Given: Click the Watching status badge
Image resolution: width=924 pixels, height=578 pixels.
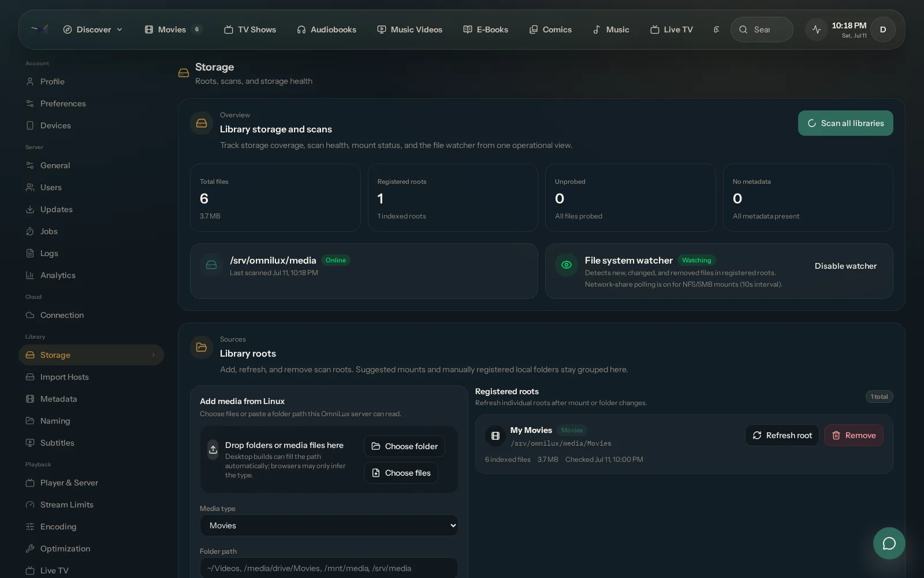Looking at the screenshot, I should [696, 260].
